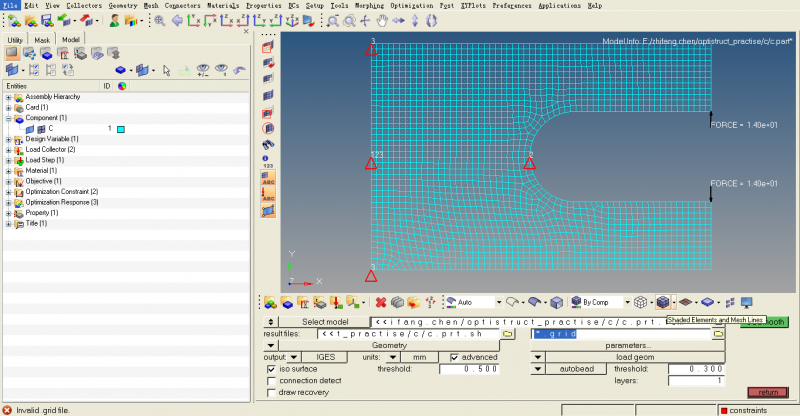Select the Shaded Elements and Mesh Lines icon
The height and width of the screenshot is (416, 800).
pyautogui.click(x=662, y=302)
